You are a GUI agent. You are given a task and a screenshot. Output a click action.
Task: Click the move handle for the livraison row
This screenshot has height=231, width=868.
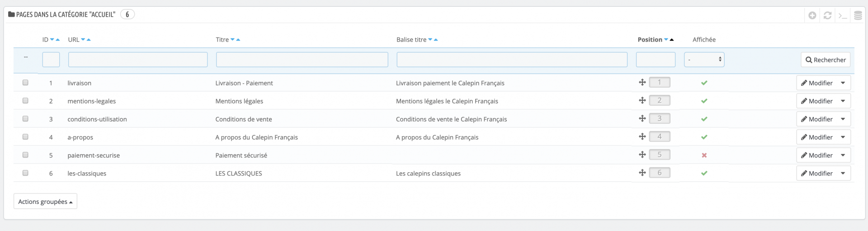pos(642,82)
